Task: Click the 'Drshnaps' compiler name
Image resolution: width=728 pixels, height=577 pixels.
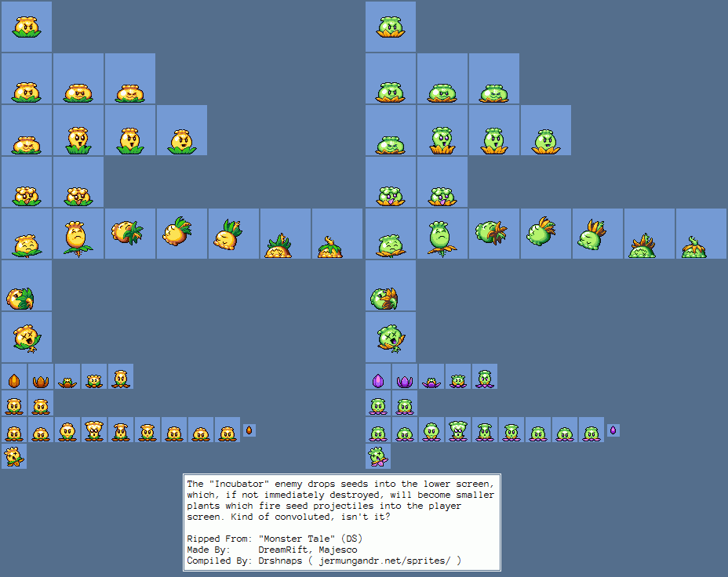Action: point(280,561)
